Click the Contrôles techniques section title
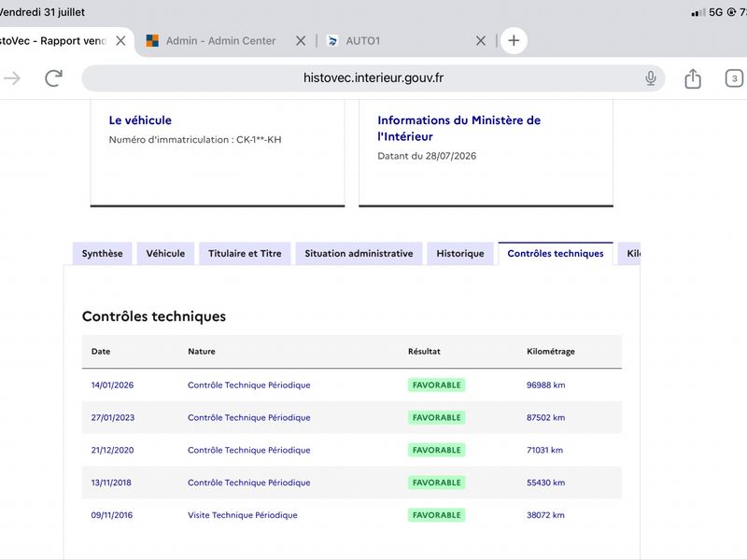Screen dimensions: 747x560 pos(154,316)
